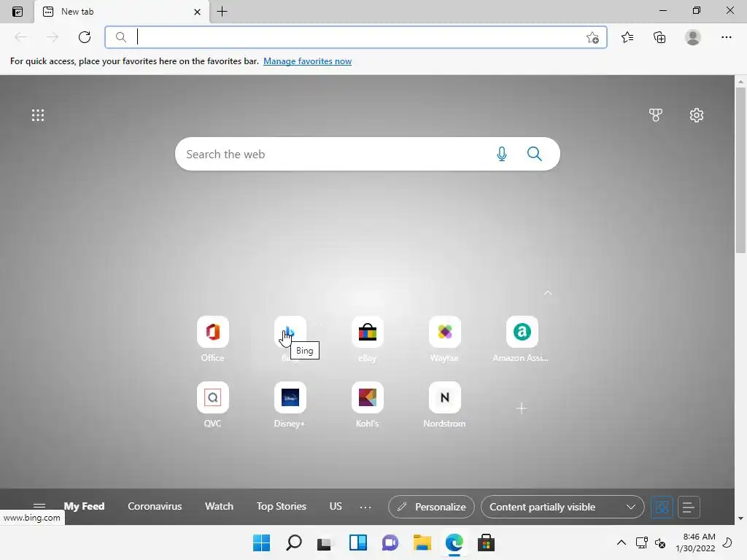Open the Disney+ quick link

(x=290, y=404)
